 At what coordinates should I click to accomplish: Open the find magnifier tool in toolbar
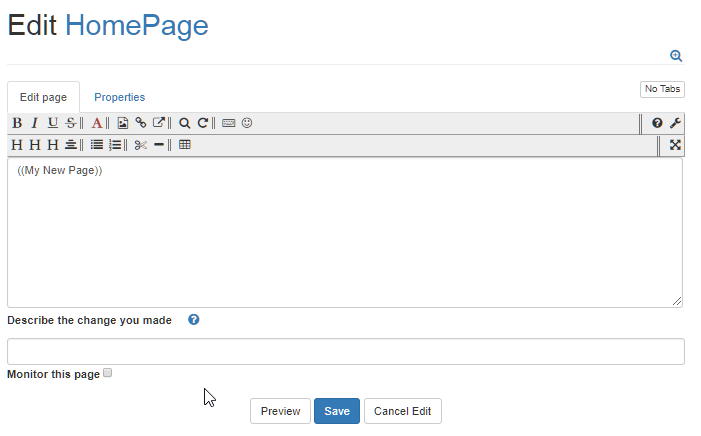pyautogui.click(x=184, y=123)
